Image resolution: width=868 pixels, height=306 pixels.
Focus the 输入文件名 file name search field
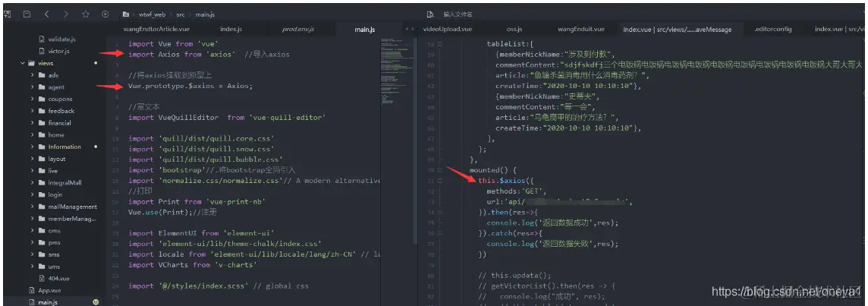pos(458,14)
